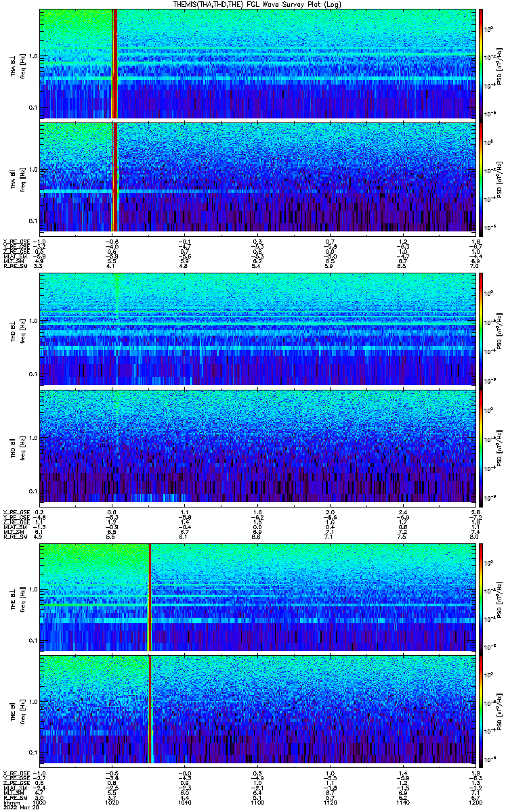Screen dimensions: 508x812
Task: Click the '1120' time tick label
Action: tap(330, 803)
